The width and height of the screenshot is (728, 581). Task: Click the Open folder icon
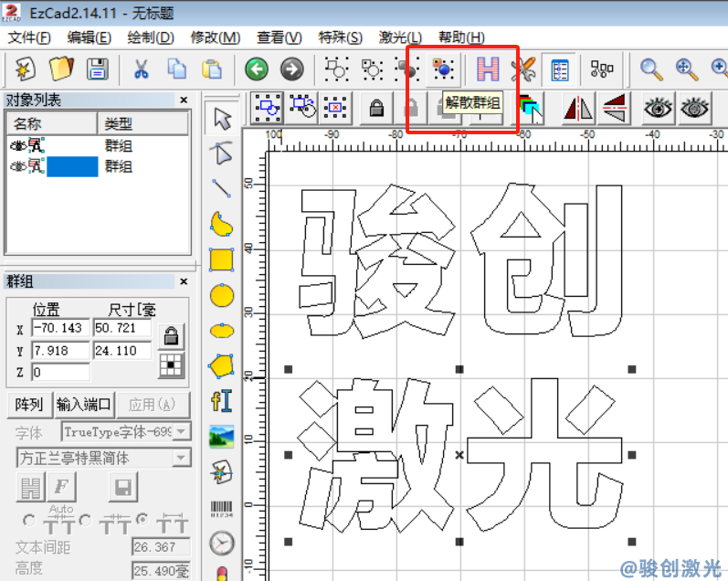(61, 69)
